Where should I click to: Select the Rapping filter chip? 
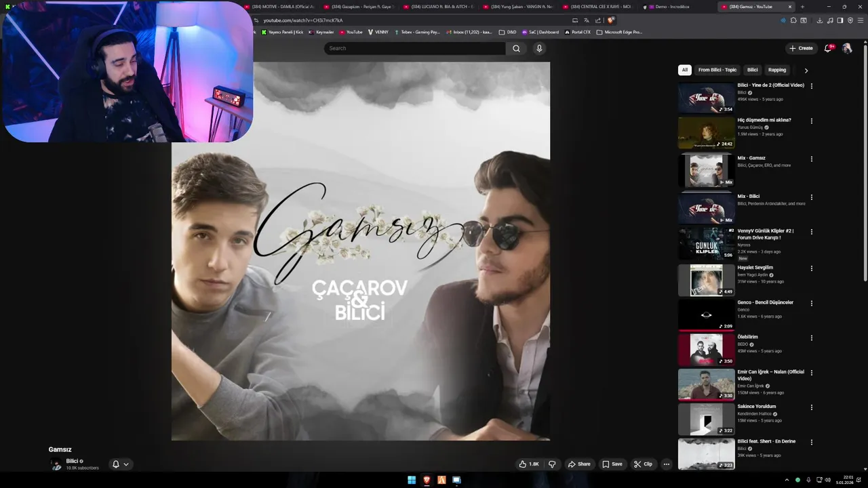coord(777,70)
